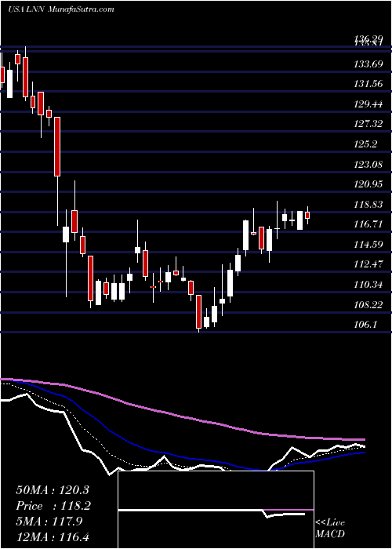Select the 108.22 price axis label
392x549 pixels.
click(368, 305)
